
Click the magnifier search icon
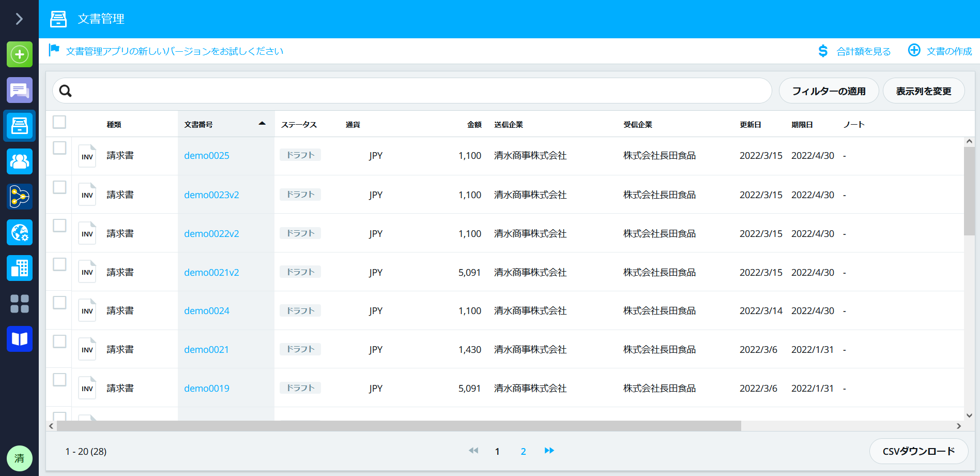(65, 91)
